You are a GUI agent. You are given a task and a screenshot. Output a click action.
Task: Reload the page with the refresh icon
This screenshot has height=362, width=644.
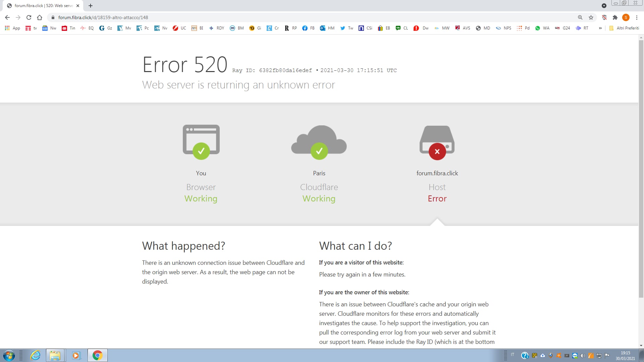(29, 17)
